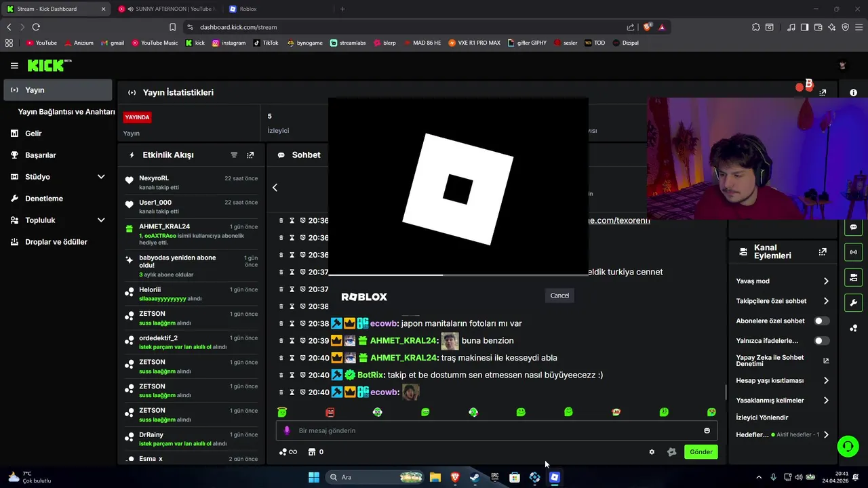
Task: Ban user on traş makinesi message
Action: click(302, 358)
